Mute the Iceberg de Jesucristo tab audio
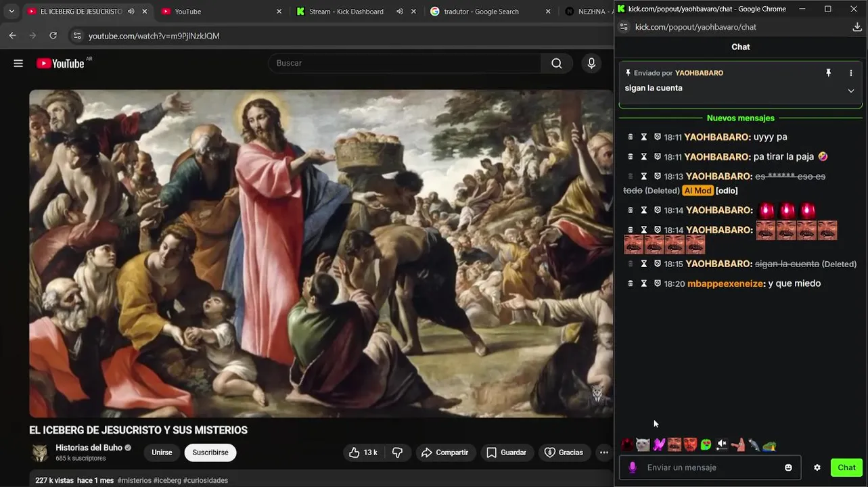The width and height of the screenshot is (868, 487). pos(131,11)
